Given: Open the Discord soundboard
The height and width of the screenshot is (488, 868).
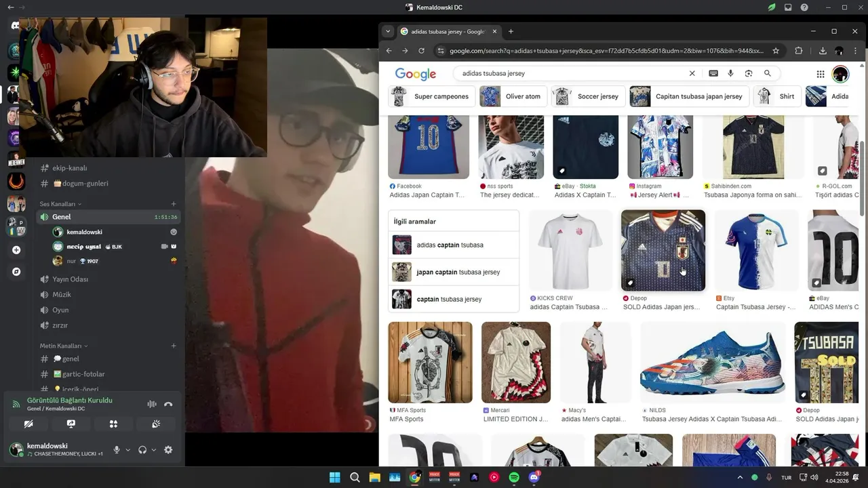Looking at the screenshot, I should click(156, 424).
